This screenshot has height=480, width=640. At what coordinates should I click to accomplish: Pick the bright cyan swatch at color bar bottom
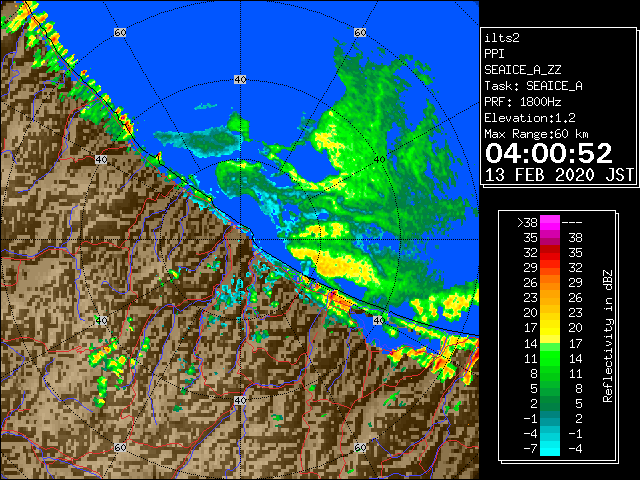pyautogui.click(x=550, y=449)
